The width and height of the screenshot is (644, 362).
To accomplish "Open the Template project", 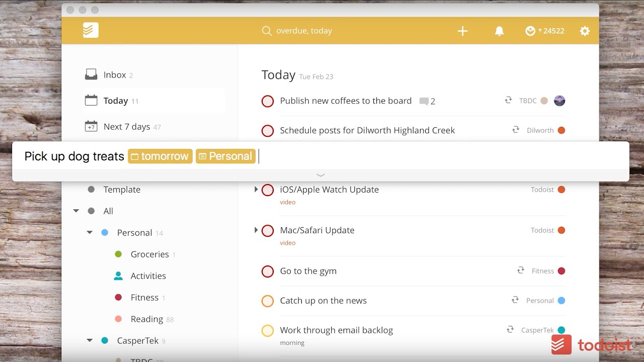I will 122,190.
